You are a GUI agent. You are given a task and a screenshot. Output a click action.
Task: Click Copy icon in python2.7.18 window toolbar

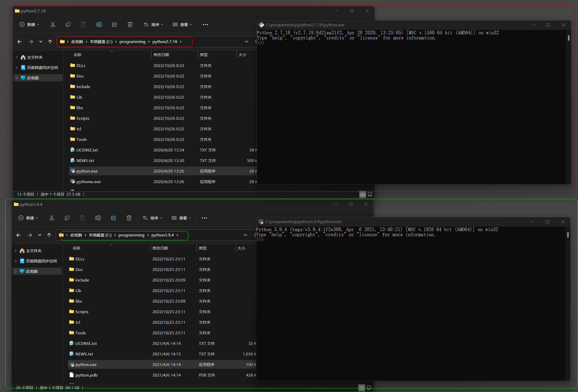(x=68, y=24)
